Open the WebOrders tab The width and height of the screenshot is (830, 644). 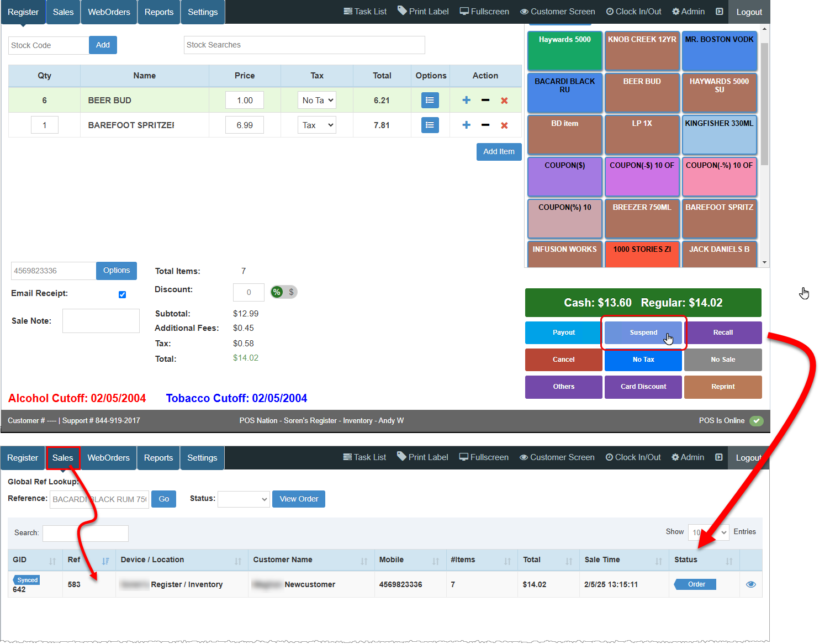coord(108,12)
